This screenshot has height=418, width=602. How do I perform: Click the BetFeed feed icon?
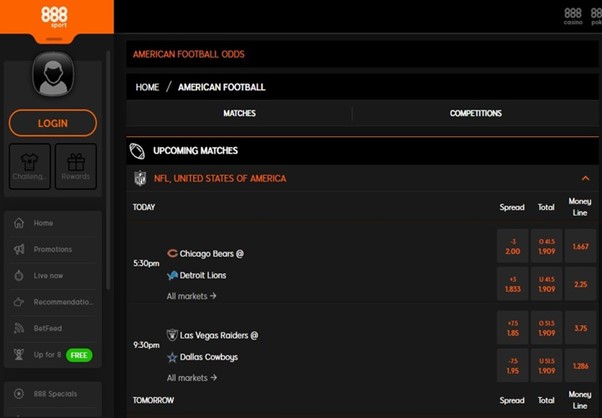pyautogui.click(x=19, y=328)
